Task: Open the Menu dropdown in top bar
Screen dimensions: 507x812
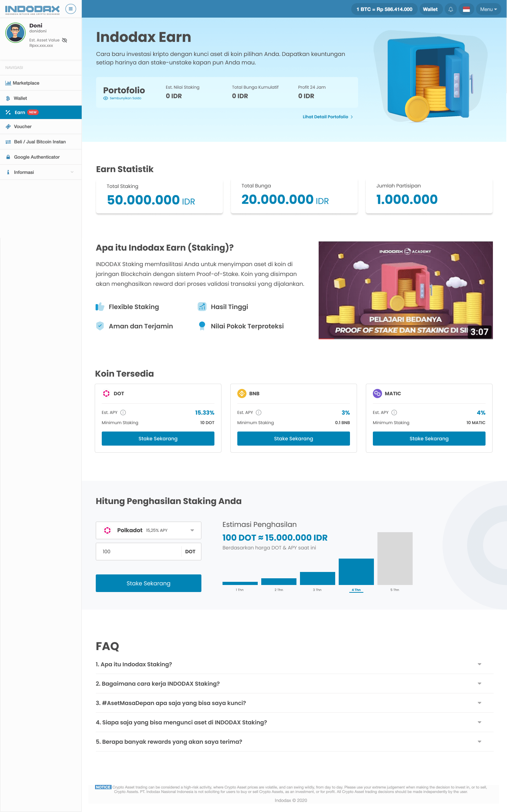Action: coord(488,10)
